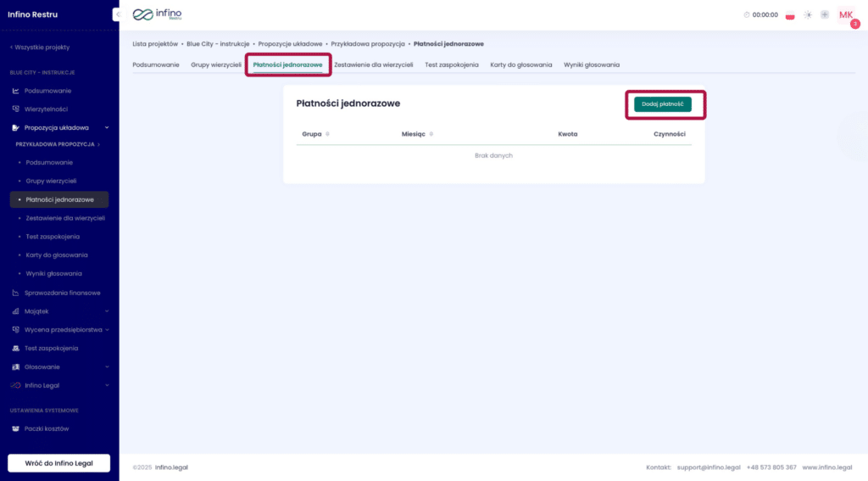Screen dimensions: 868x481
Task: Click the timer clock icon
Action: [747, 15]
